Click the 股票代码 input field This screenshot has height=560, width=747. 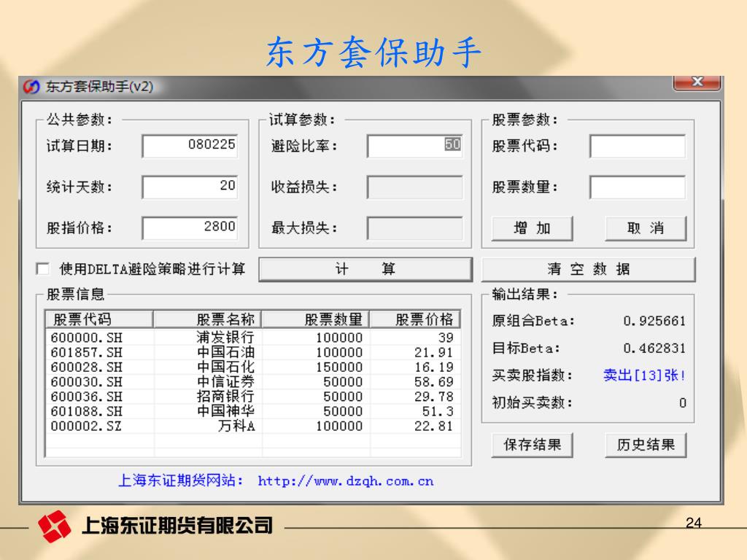click(x=638, y=146)
